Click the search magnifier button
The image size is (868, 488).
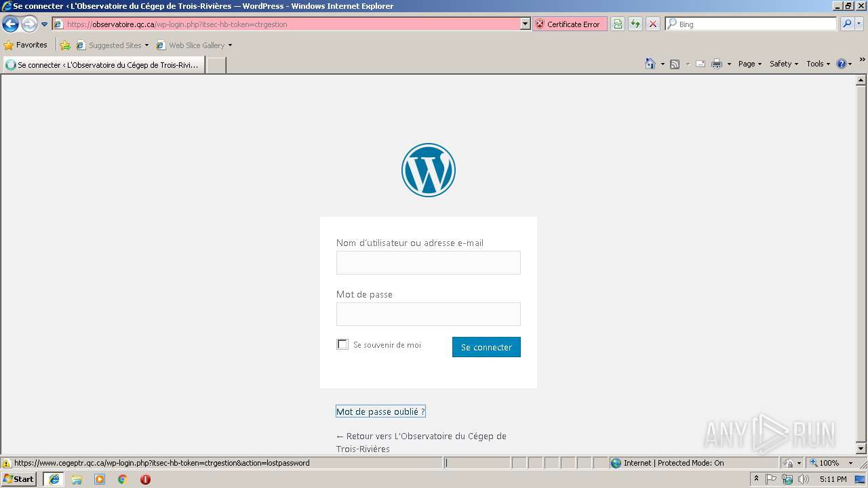click(847, 24)
